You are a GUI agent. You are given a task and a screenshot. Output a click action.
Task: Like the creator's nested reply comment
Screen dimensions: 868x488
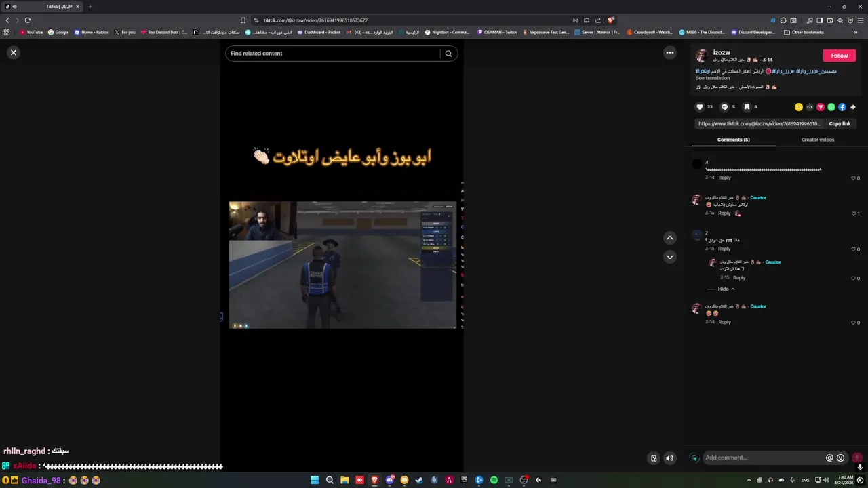[x=853, y=278]
